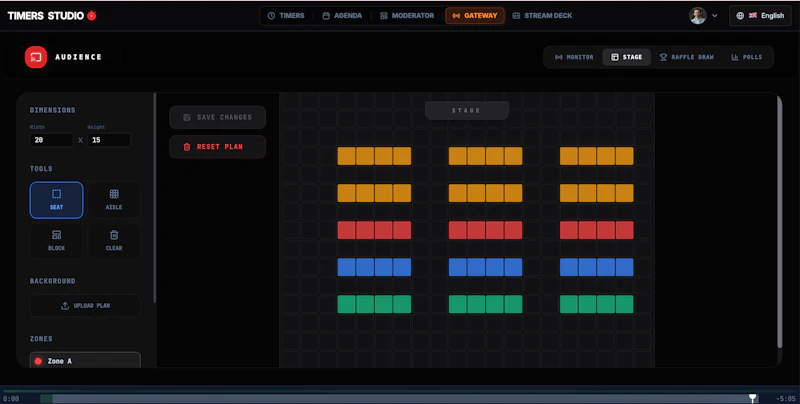Click the 0:00 elapsed time
800x404 pixels.
tap(11, 399)
